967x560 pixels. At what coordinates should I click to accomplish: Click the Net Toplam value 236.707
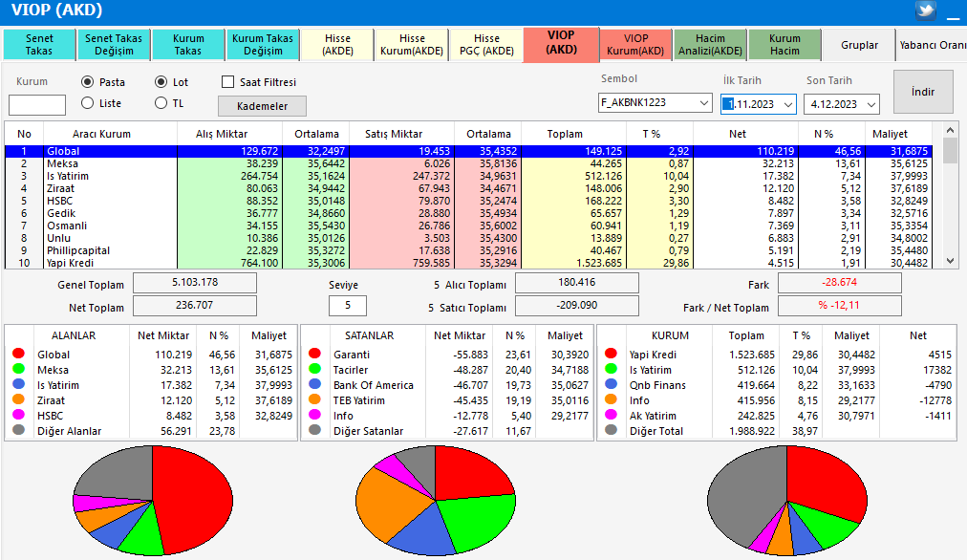click(x=195, y=305)
